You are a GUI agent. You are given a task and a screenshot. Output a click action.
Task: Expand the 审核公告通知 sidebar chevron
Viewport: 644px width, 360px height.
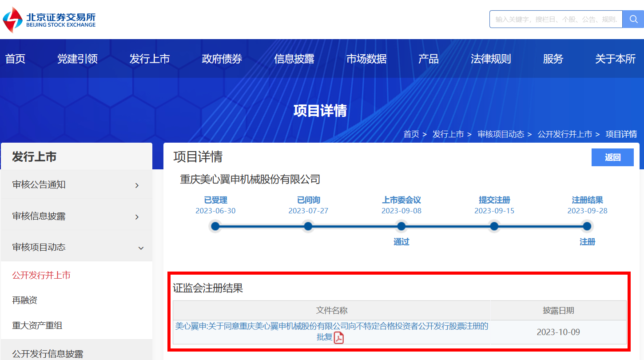137,185
